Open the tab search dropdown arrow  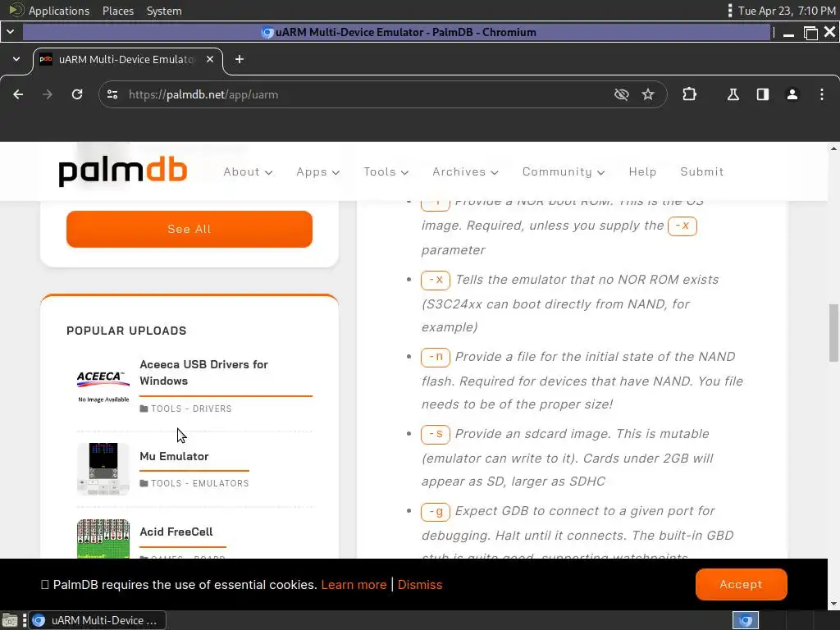(16, 59)
